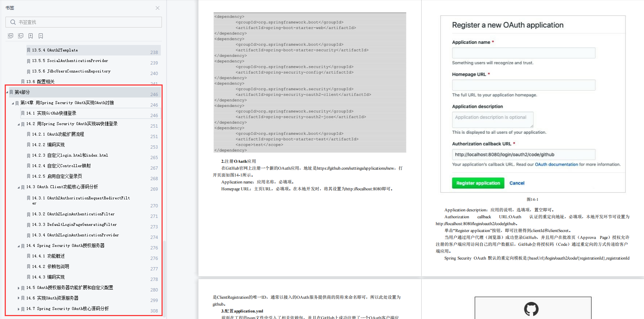Open bookmark 14.3.3 DefaultLoginPageGeneratingFilter
The image size is (644, 319).
pyautogui.click(x=74, y=224)
